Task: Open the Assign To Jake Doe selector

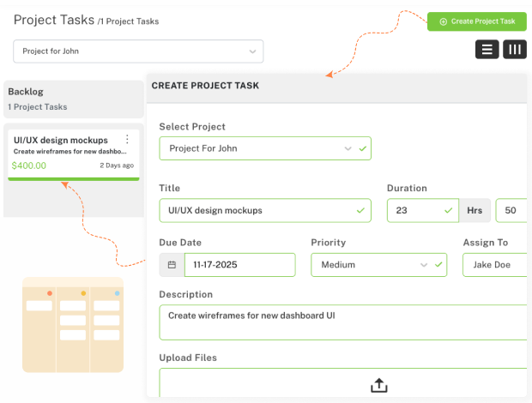Action: click(494, 265)
